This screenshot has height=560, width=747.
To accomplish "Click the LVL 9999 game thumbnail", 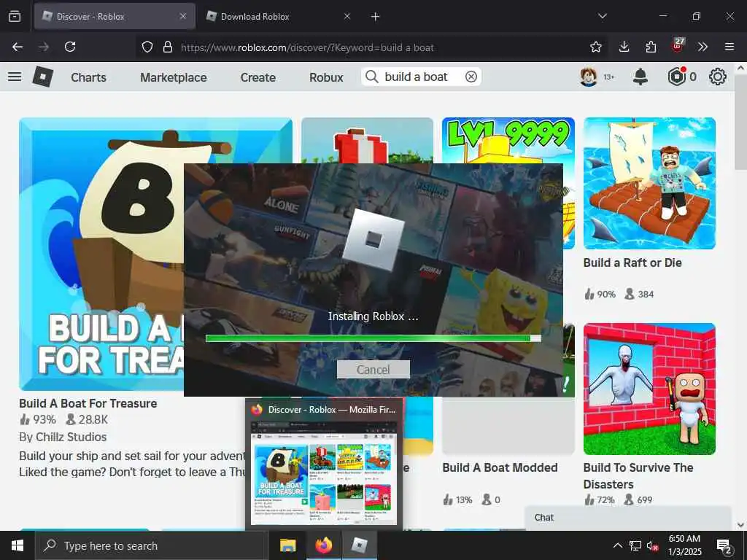I will [508, 141].
